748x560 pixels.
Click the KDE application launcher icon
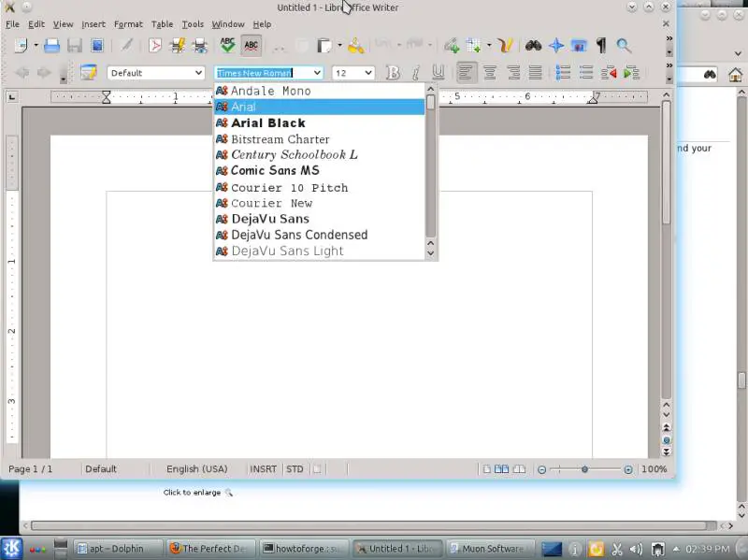11,548
